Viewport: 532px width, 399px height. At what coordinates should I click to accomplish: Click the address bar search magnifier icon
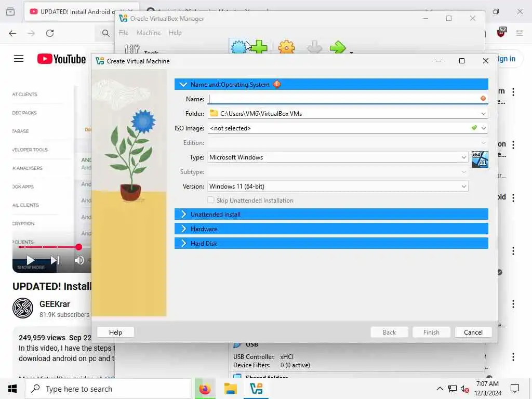[106, 33]
